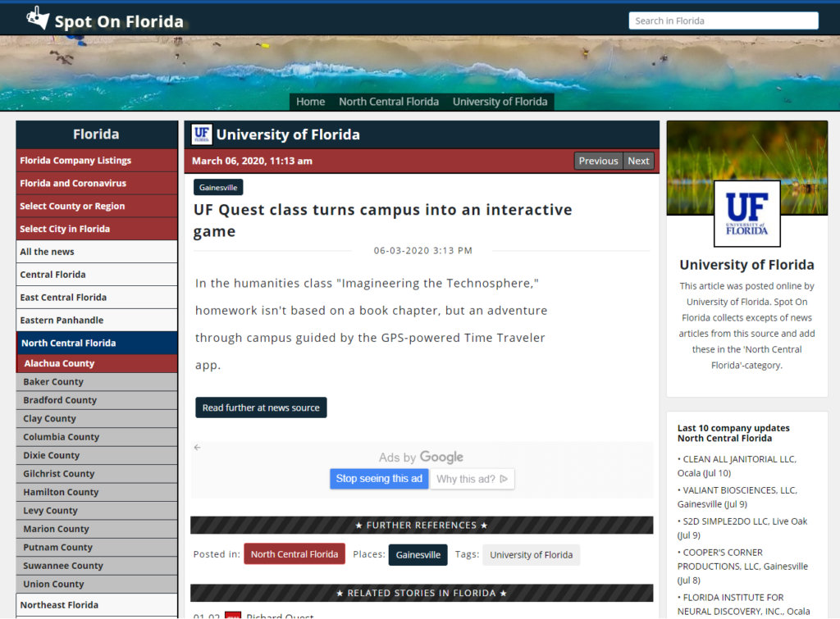Collapse the North Central Florida section
The image size is (840, 619).
tap(97, 344)
